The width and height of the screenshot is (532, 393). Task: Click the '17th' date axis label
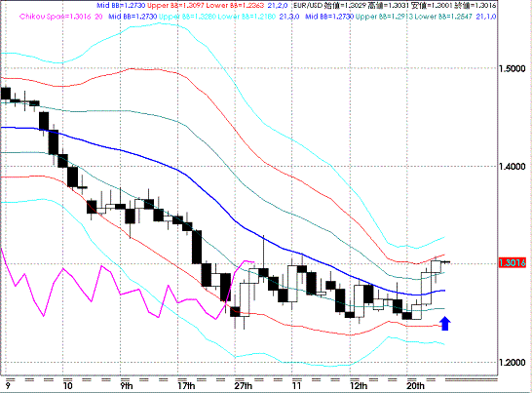pos(186,386)
